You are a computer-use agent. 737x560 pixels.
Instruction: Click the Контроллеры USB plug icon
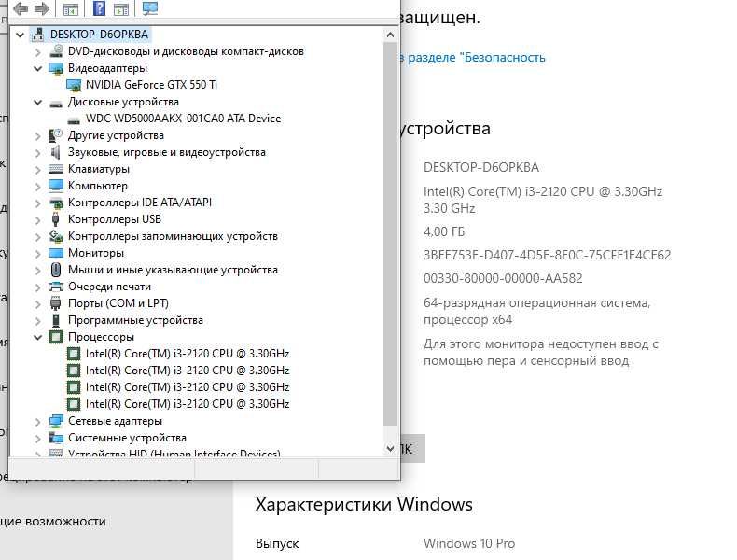click(55, 219)
